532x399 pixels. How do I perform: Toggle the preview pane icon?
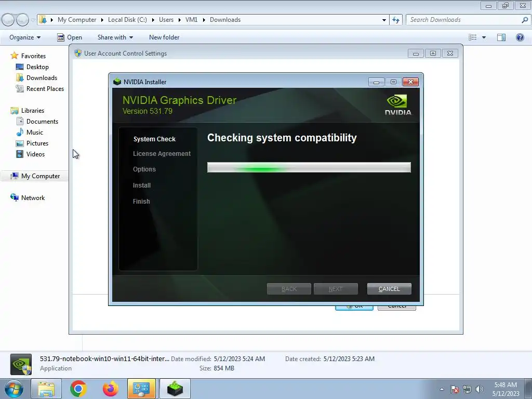(x=501, y=37)
